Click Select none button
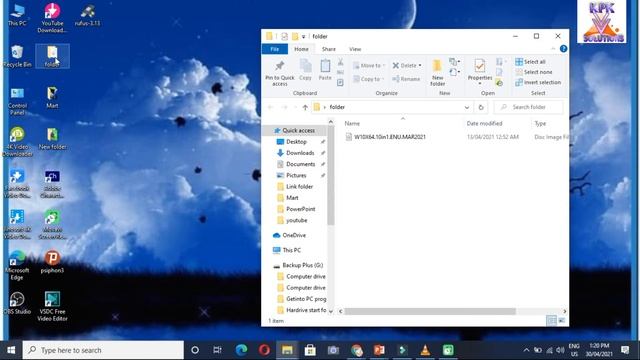640x360 pixels. (534, 72)
